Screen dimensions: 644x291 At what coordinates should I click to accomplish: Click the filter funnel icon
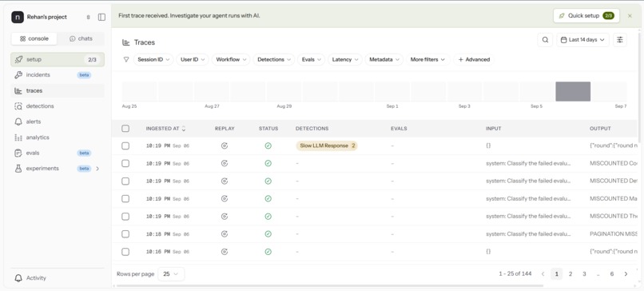pos(126,60)
